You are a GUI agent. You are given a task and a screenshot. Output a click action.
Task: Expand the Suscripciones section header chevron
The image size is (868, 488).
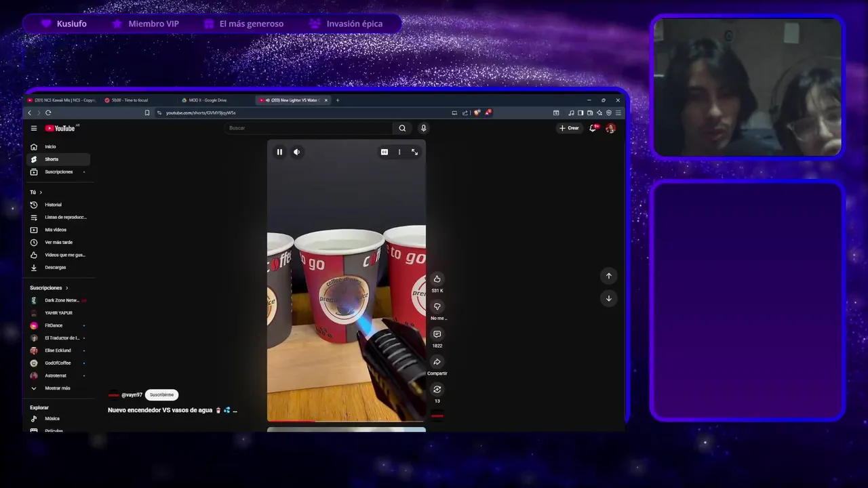pyautogui.click(x=66, y=288)
